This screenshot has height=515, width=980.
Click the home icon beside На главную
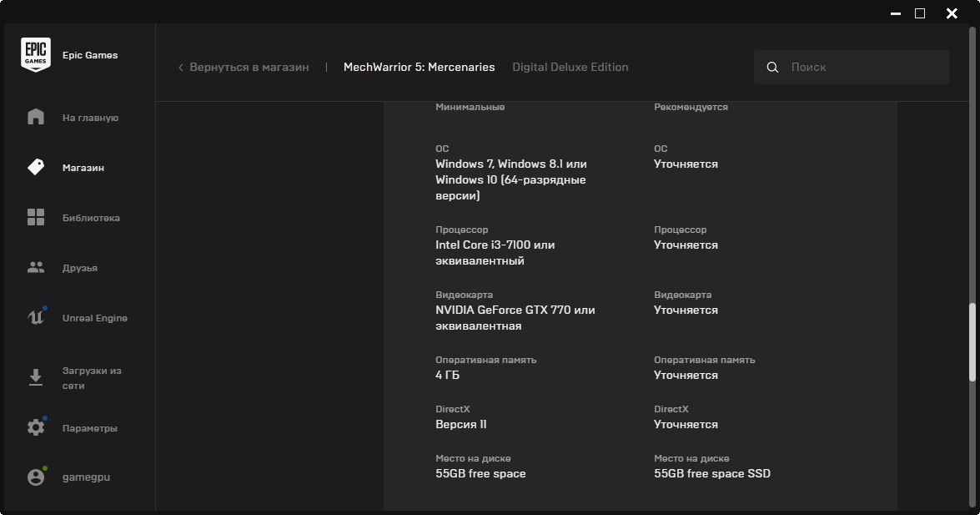click(x=36, y=117)
